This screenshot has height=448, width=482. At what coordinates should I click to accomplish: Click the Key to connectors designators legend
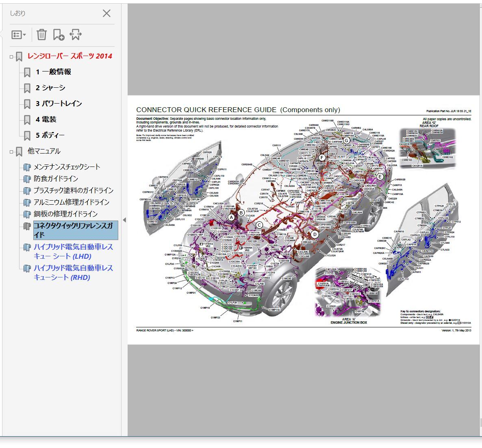(436, 317)
